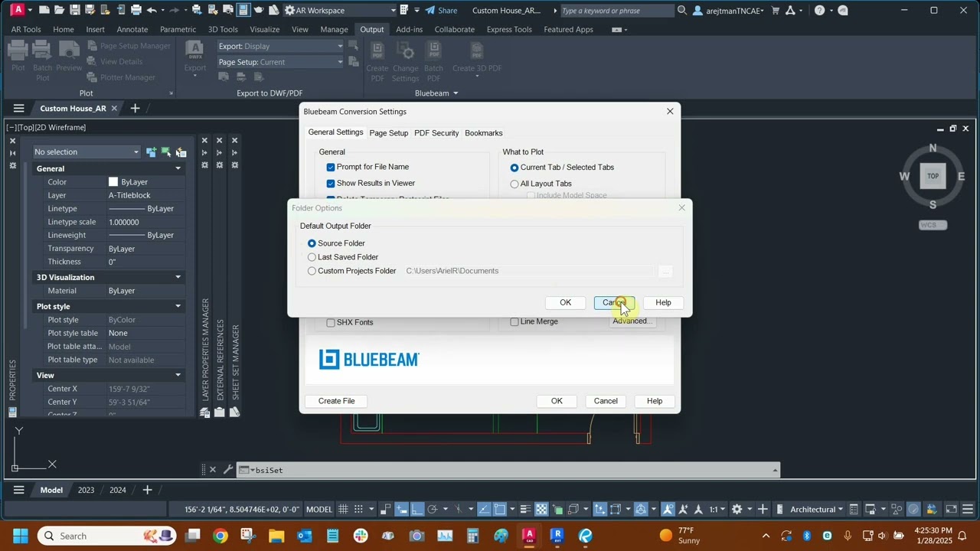The width and height of the screenshot is (980, 551).
Task: Click the Preview ribbon icon
Action: coord(69,51)
